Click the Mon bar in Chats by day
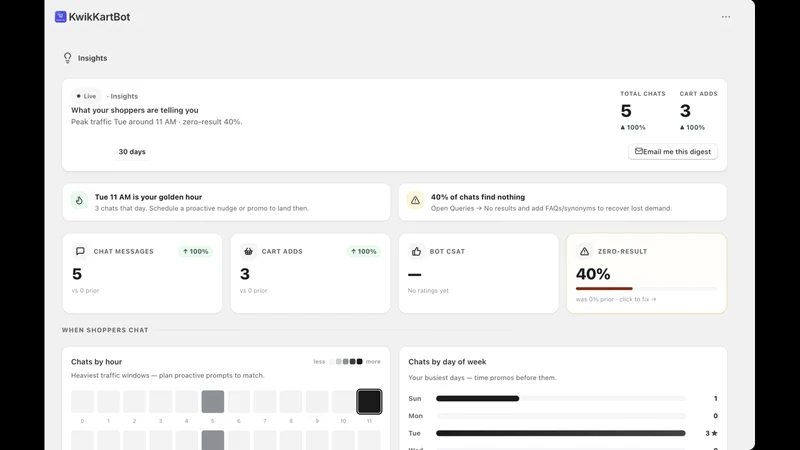Screen dimensions: 800x450 pos(560,416)
